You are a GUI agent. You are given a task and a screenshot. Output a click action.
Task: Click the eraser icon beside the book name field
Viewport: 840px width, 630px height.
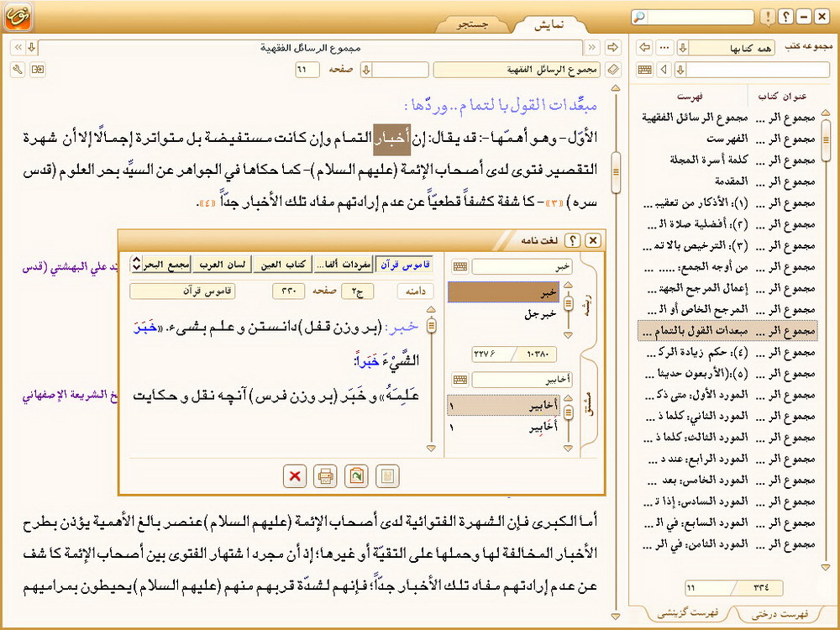613,69
